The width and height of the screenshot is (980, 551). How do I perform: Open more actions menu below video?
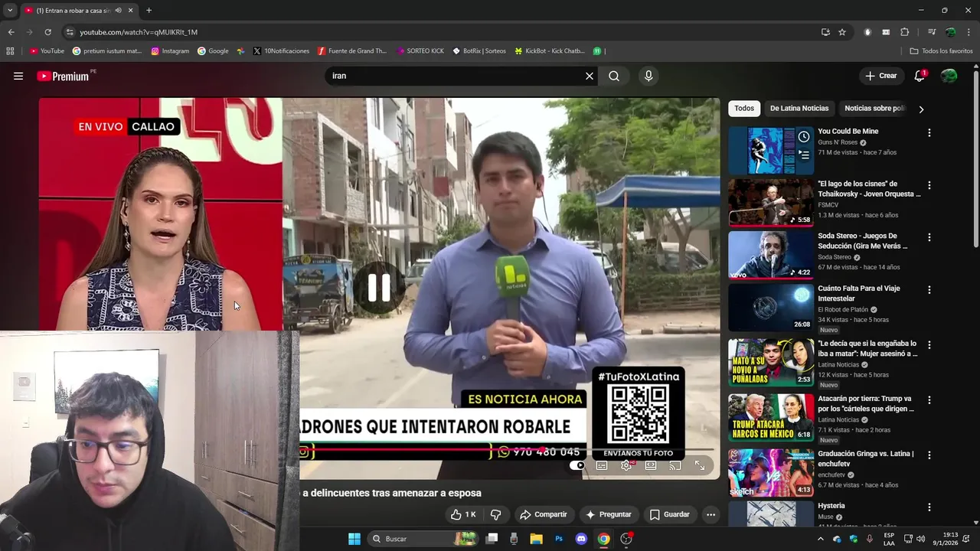710,514
